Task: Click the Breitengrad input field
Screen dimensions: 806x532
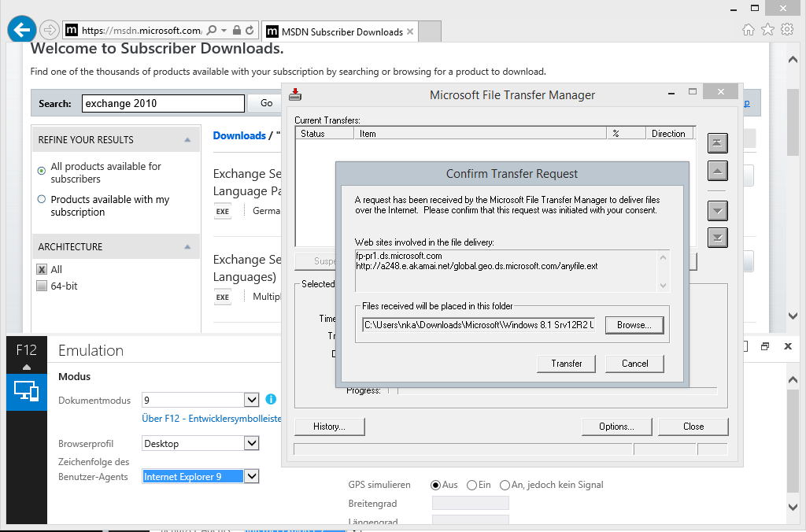Action: point(471,503)
